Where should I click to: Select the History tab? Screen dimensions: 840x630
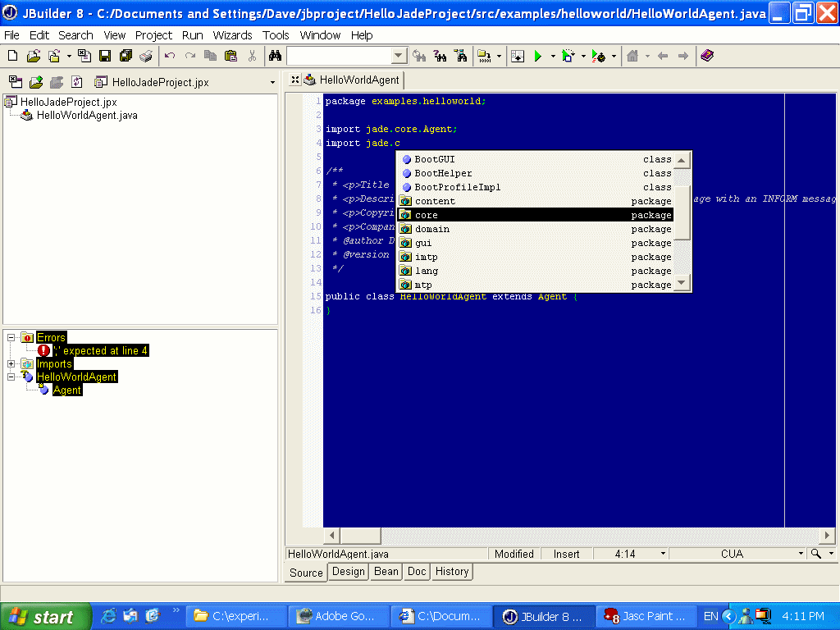point(452,572)
